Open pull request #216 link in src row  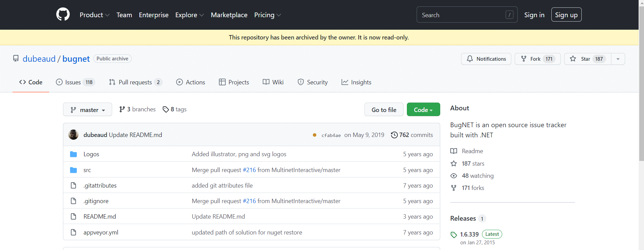click(249, 170)
